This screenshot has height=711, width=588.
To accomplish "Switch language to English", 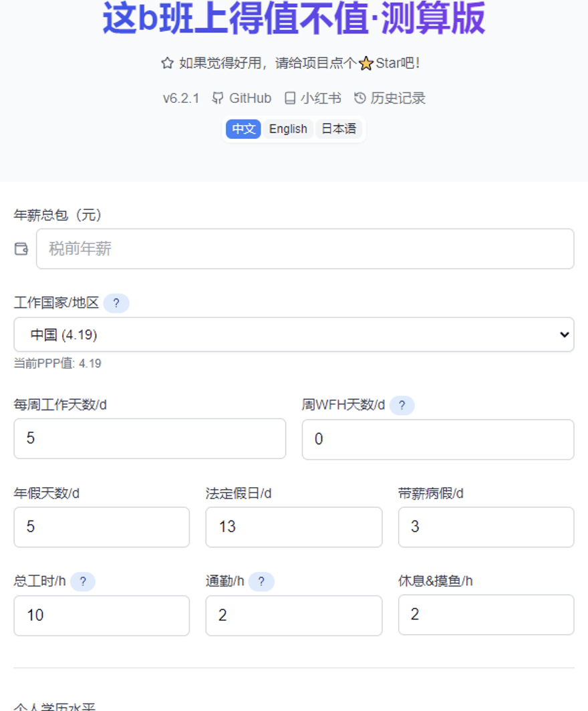I will click(289, 129).
